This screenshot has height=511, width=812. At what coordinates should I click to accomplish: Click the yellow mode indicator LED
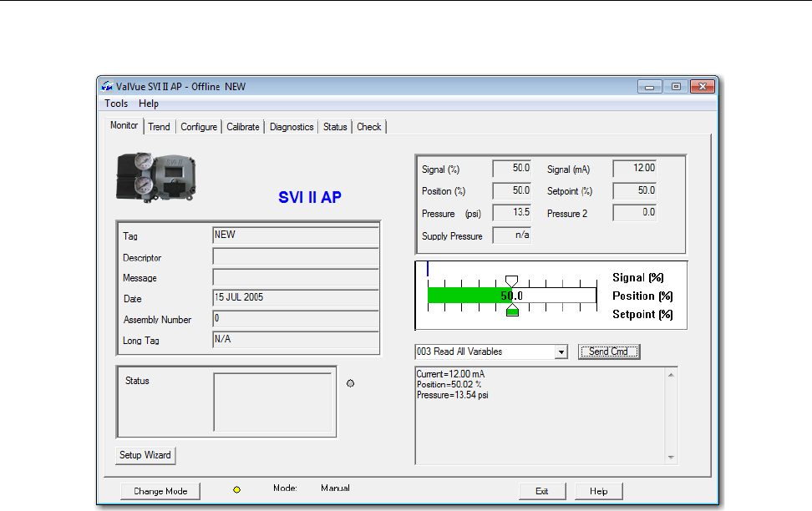[x=236, y=490]
